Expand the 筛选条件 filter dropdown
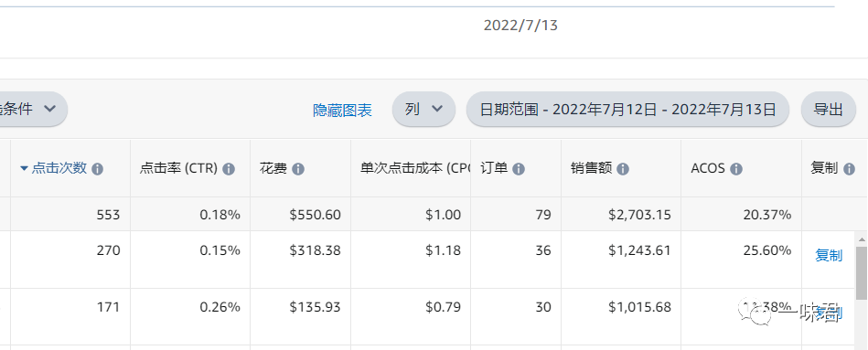 pos(32,109)
